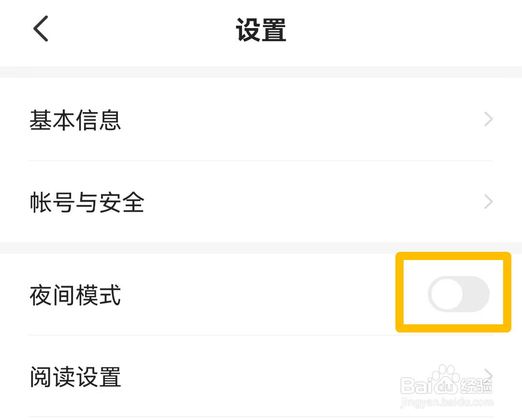Open the 阅读设置 menu item
The width and height of the screenshot is (522, 420).
click(75, 377)
